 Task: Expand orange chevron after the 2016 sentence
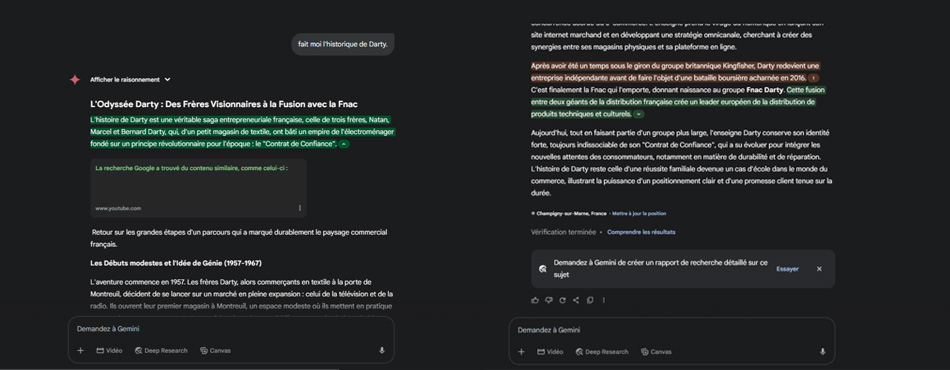click(x=813, y=78)
